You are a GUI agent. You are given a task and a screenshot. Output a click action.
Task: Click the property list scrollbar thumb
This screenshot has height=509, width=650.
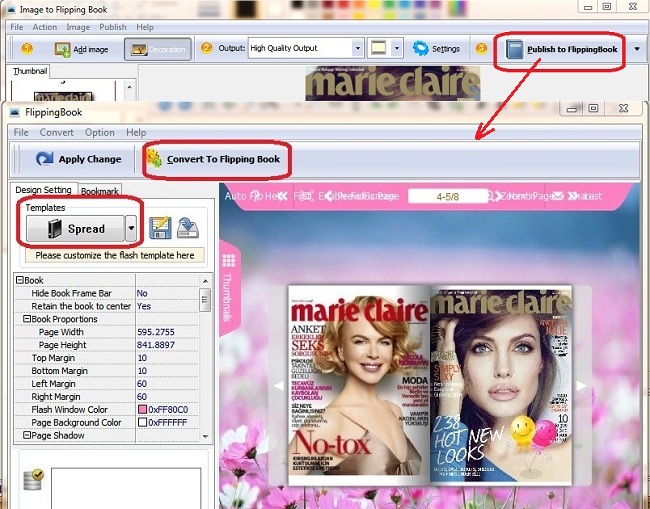click(206, 300)
